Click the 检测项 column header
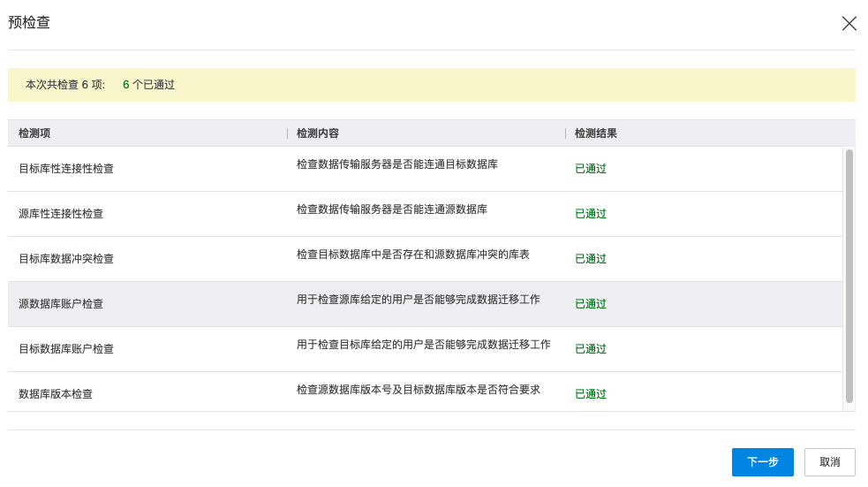The height and width of the screenshot is (487, 868). pos(34,133)
